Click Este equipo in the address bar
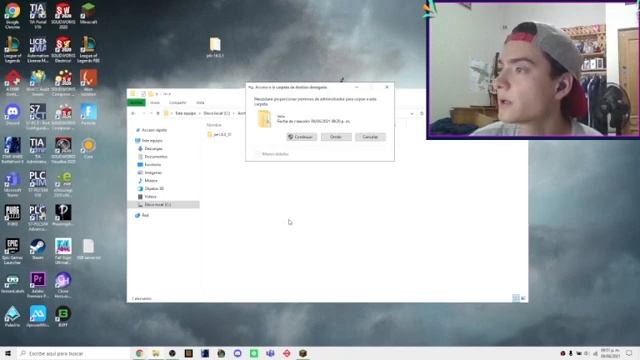The width and height of the screenshot is (640, 360). click(186, 113)
